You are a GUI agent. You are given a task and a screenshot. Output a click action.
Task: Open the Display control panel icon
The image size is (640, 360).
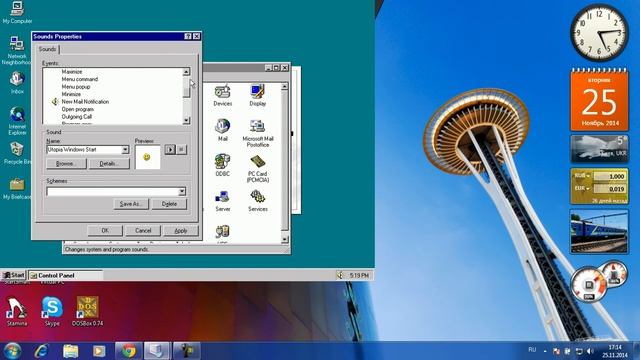point(258,95)
